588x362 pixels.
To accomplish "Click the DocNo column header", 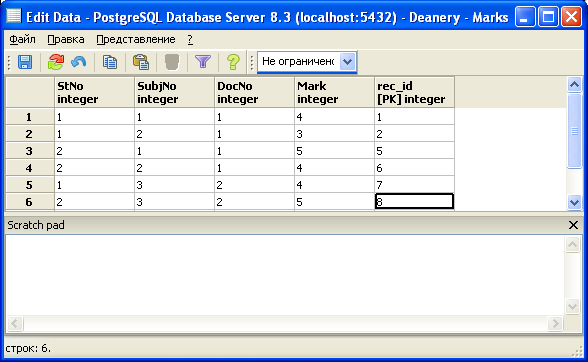I will pyautogui.click(x=254, y=92).
